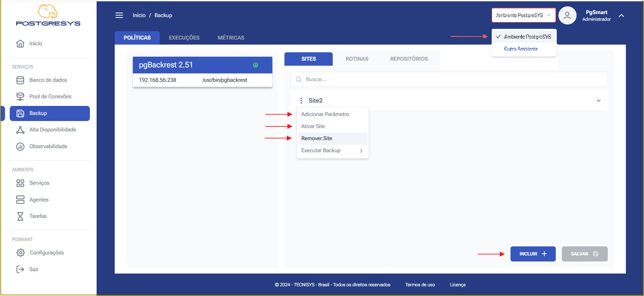The width and height of the screenshot is (644, 296).
Task: Click the green status icon on pgBackrest card
Action: pos(256,65)
